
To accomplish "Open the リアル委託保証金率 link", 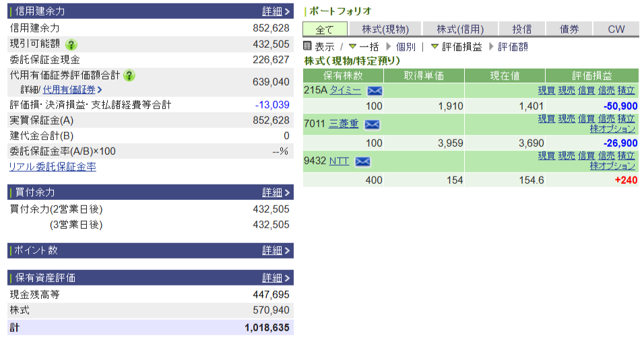I will [53, 167].
